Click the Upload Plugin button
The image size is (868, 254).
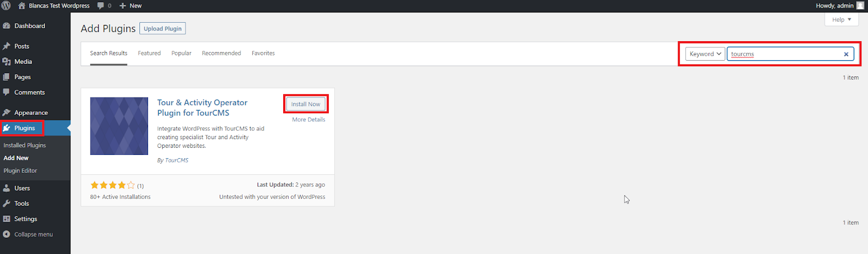(x=163, y=29)
